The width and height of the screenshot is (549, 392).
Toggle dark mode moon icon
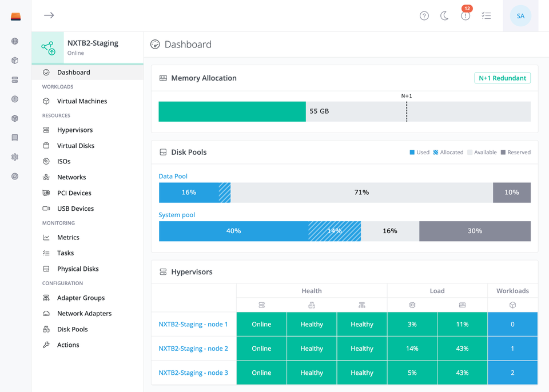click(x=444, y=16)
